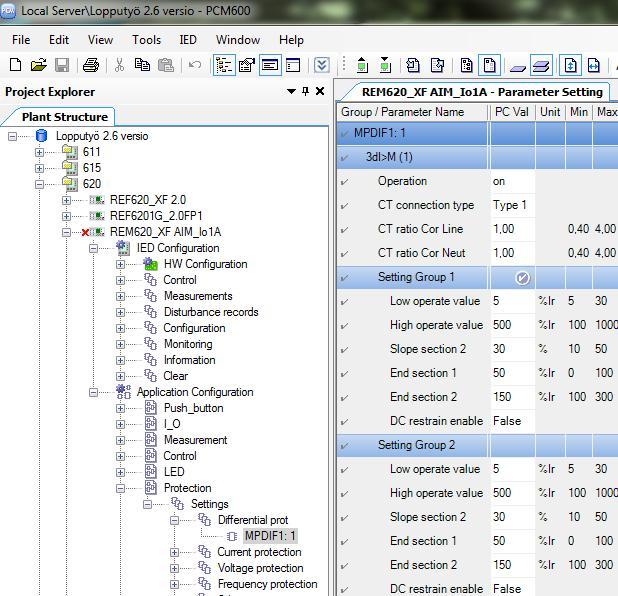Collapse the Lopputyö 2.6 versio root node
618x596 pixels.
point(13,136)
